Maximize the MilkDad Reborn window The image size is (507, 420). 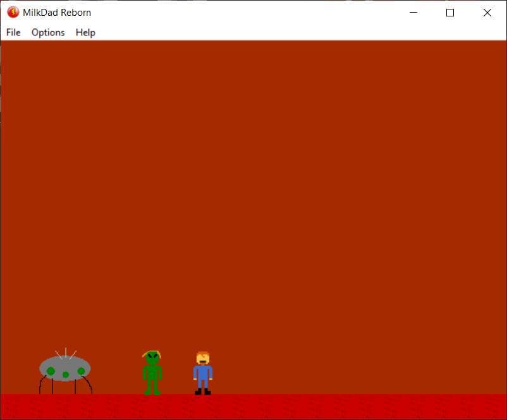point(450,13)
